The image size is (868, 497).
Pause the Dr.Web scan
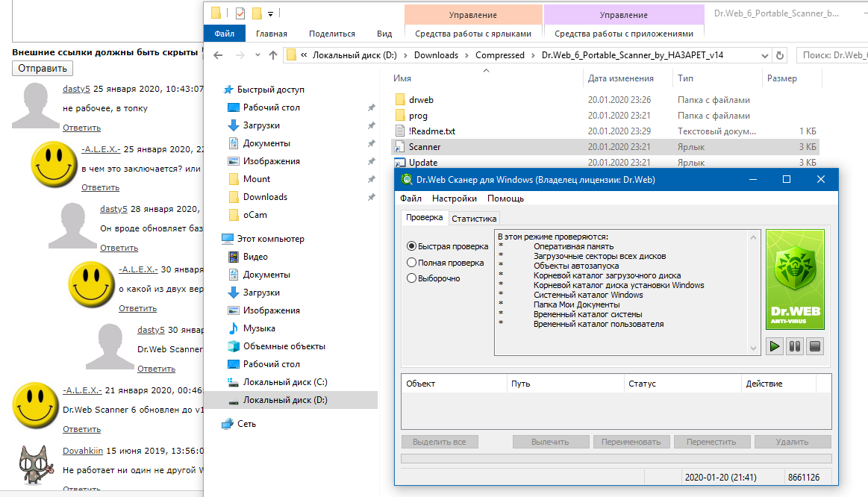tap(795, 346)
